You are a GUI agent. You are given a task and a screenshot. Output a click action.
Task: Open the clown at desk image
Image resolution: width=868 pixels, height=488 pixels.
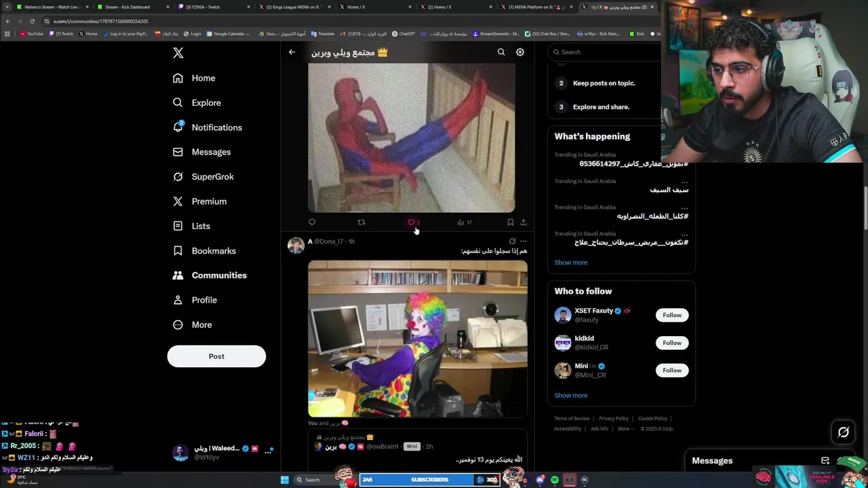coord(418,339)
